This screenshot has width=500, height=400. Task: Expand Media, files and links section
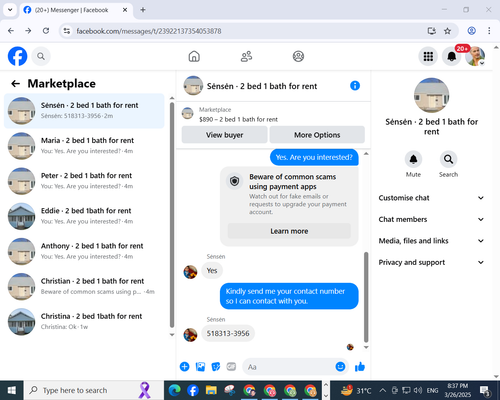coord(431,241)
